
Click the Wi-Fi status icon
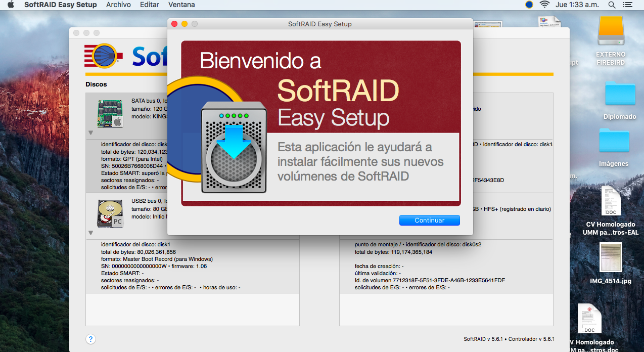pyautogui.click(x=544, y=5)
